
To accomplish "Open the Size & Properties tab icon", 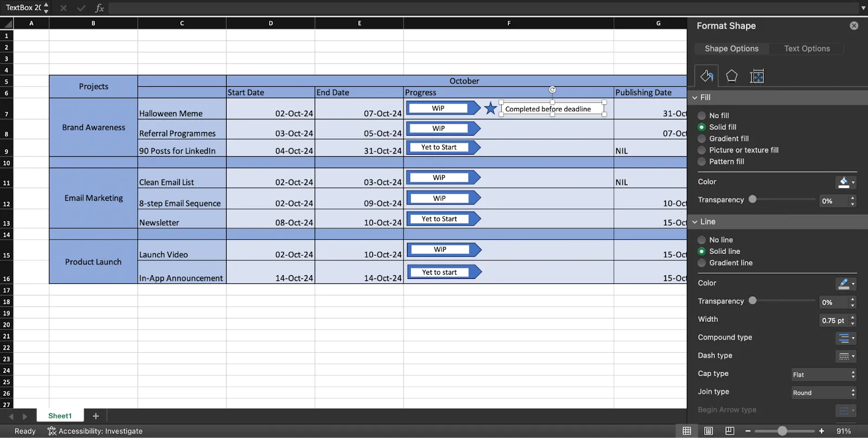I will click(x=757, y=77).
